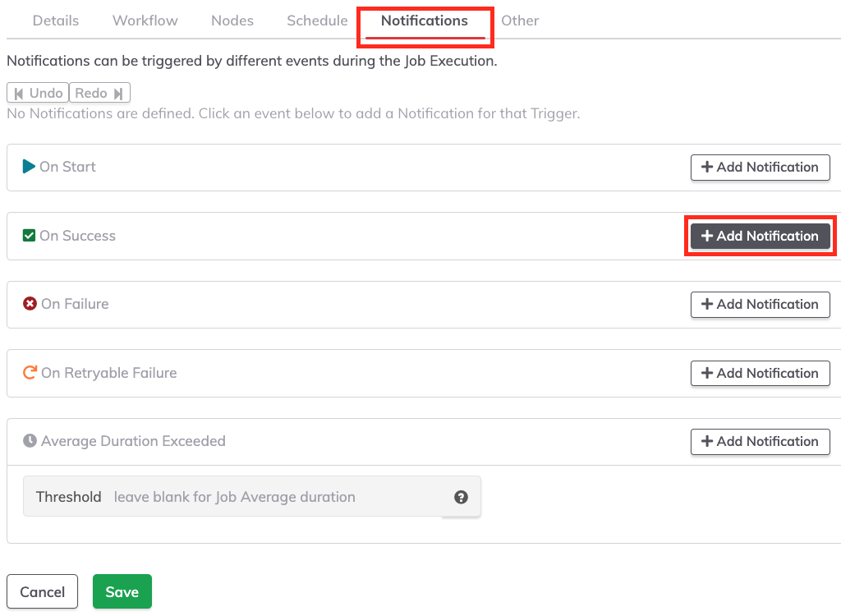The image size is (841, 616).
Task: Save the job with green button
Action: click(x=122, y=591)
